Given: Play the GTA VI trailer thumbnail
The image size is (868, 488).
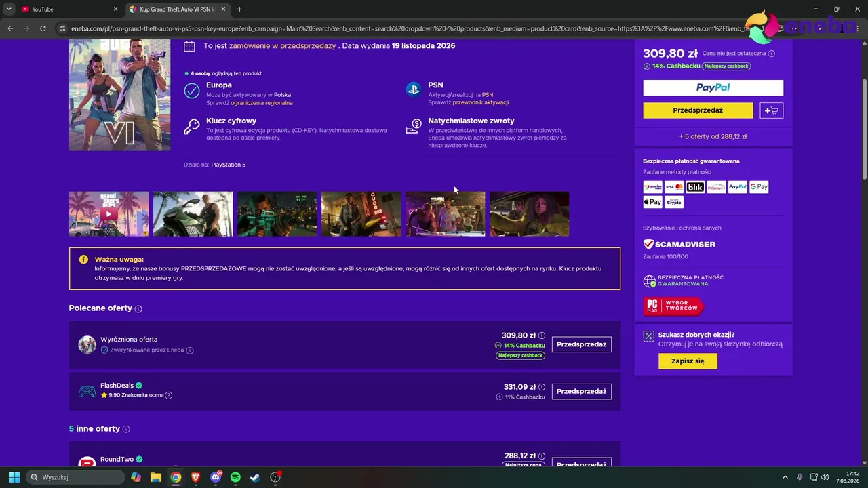Looking at the screenshot, I should click(108, 214).
